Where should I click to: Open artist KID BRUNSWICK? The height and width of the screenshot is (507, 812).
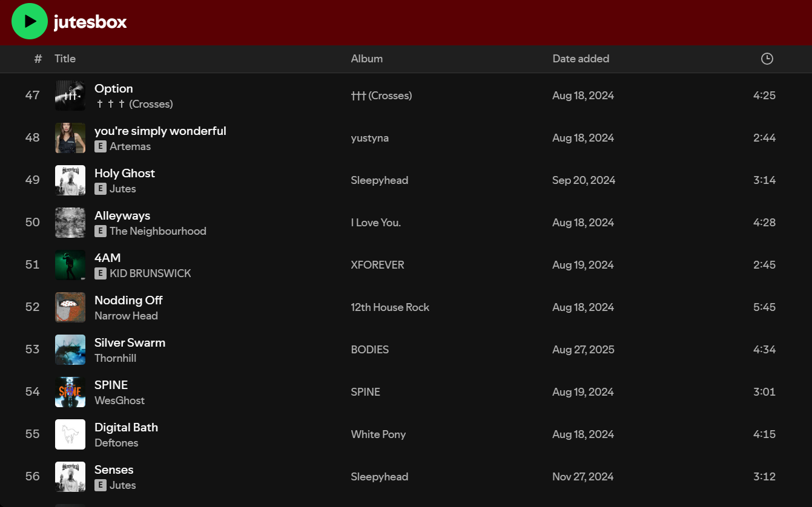(150, 273)
